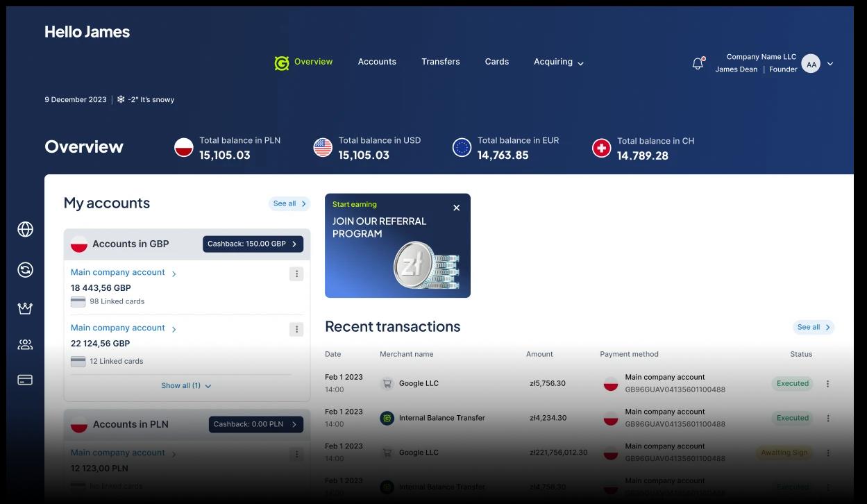Open three-dot menu for 22 124,56 GBP account
This screenshot has height=504, width=867.
[x=296, y=330]
